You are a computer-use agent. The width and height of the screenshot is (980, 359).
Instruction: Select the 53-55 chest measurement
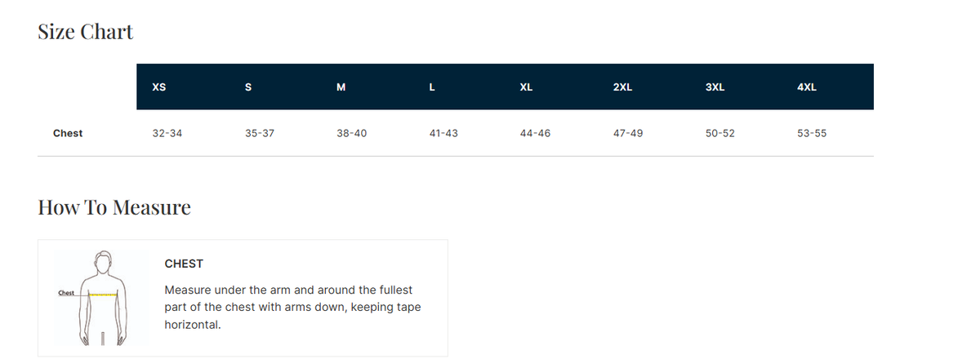click(812, 133)
